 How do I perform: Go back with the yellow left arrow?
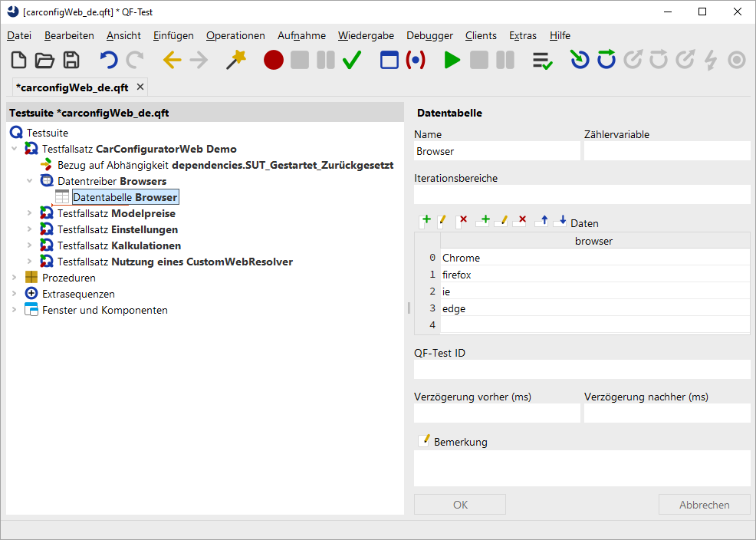(x=172, y=61)
